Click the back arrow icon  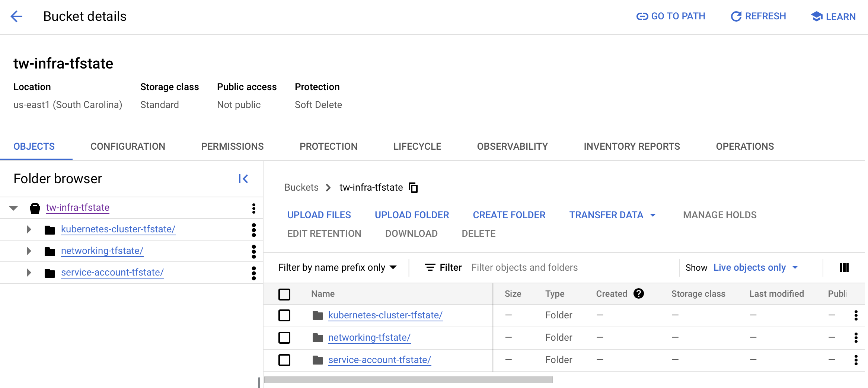[16, 16]
